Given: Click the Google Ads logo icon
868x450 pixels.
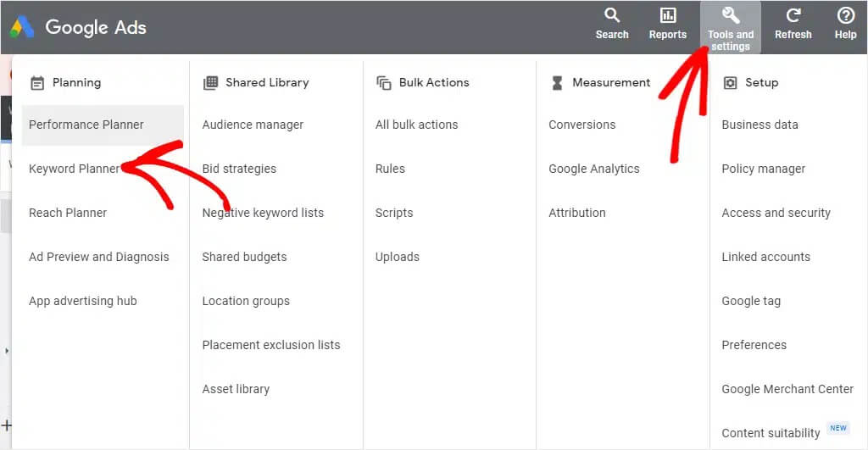Looking at the screenshot, I should pos(22,27).
